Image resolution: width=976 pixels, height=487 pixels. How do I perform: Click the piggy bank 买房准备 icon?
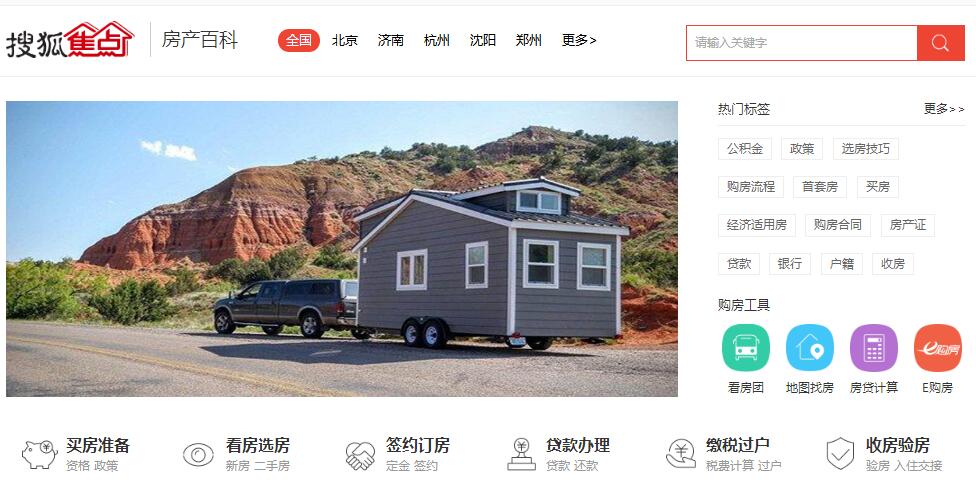click(x=40, y=455)
